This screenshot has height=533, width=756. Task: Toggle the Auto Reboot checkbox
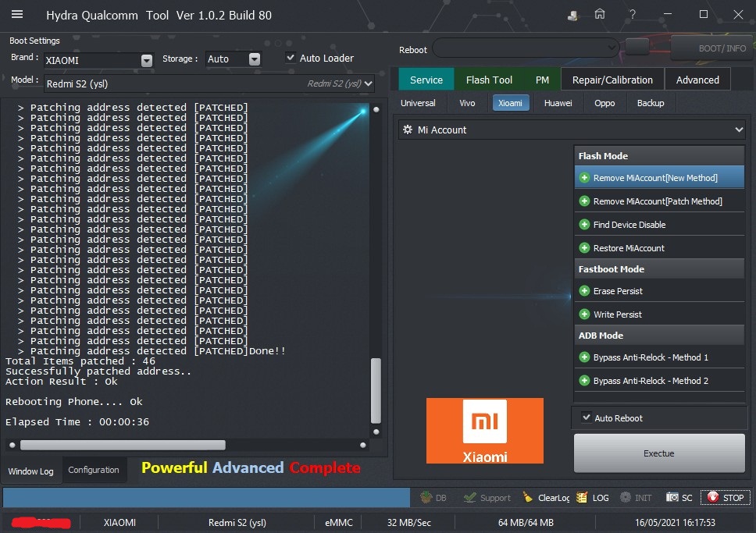pos(587,418)
